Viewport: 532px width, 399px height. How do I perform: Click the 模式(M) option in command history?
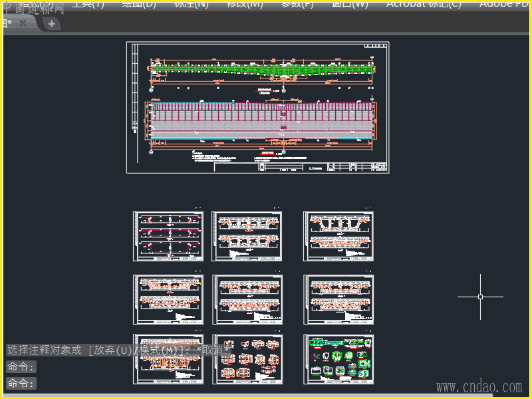coord(158,350)
